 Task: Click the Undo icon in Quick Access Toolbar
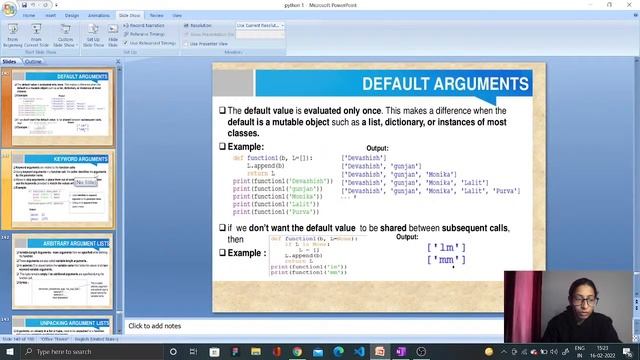pos(33,5)
